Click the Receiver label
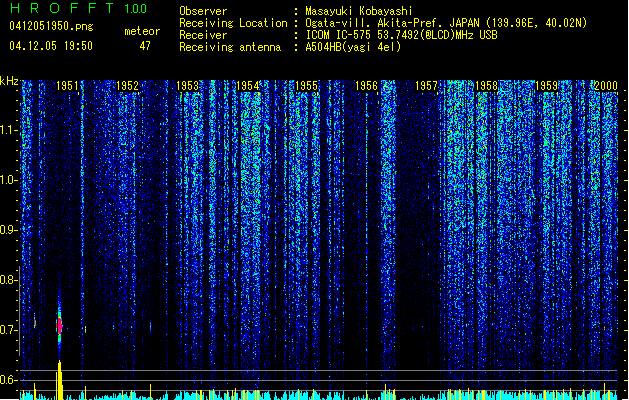This screenshot has height=400, width=629. coord(203,35)
